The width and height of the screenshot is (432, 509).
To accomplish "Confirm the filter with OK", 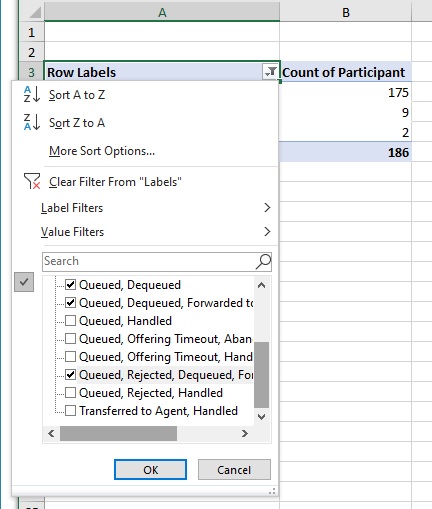I will (x=150, y=470).
